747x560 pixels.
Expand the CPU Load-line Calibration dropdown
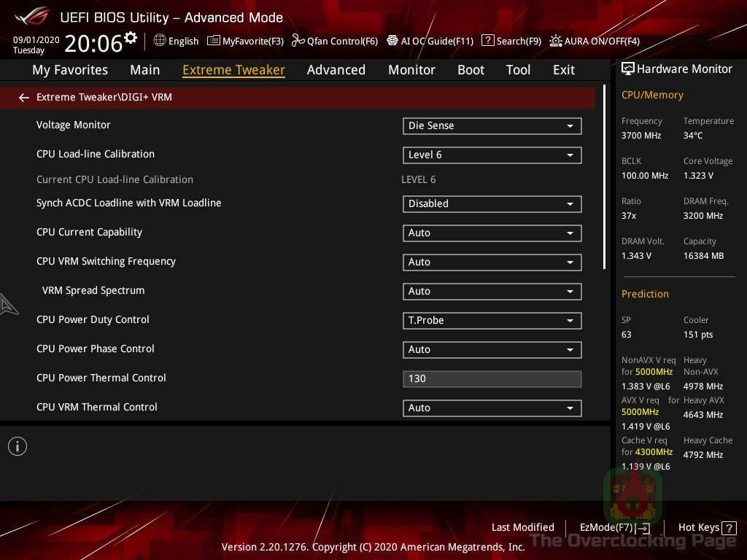(492, 155)
